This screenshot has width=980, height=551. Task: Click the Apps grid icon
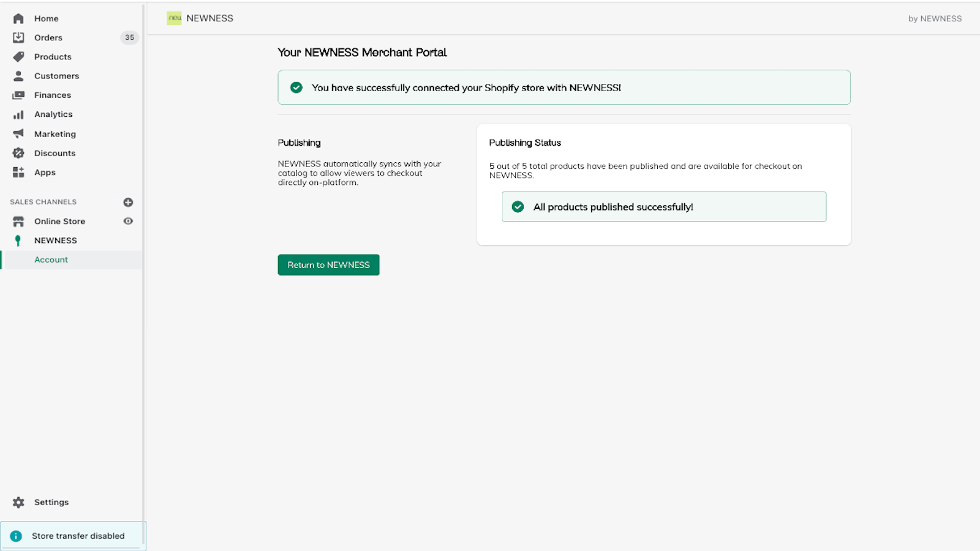click(18, 172)
